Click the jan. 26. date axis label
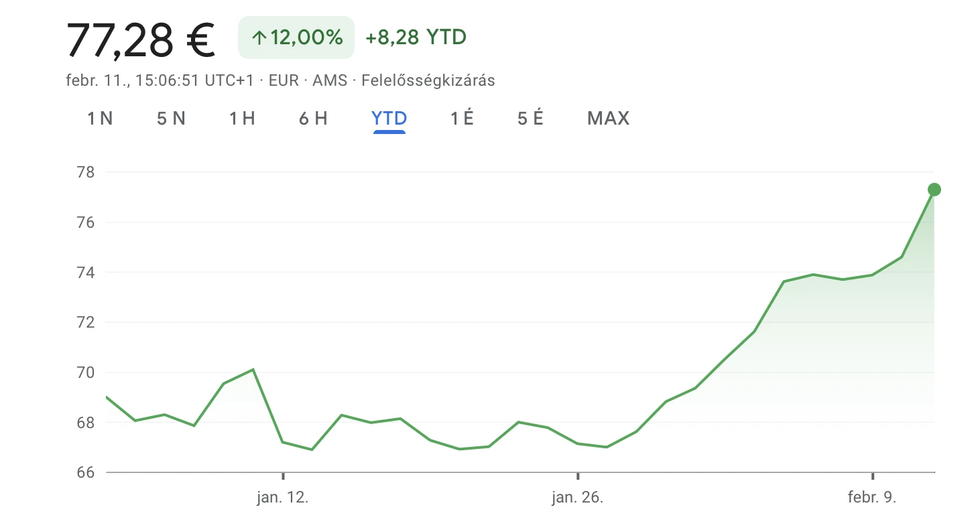 coord(578,498)
